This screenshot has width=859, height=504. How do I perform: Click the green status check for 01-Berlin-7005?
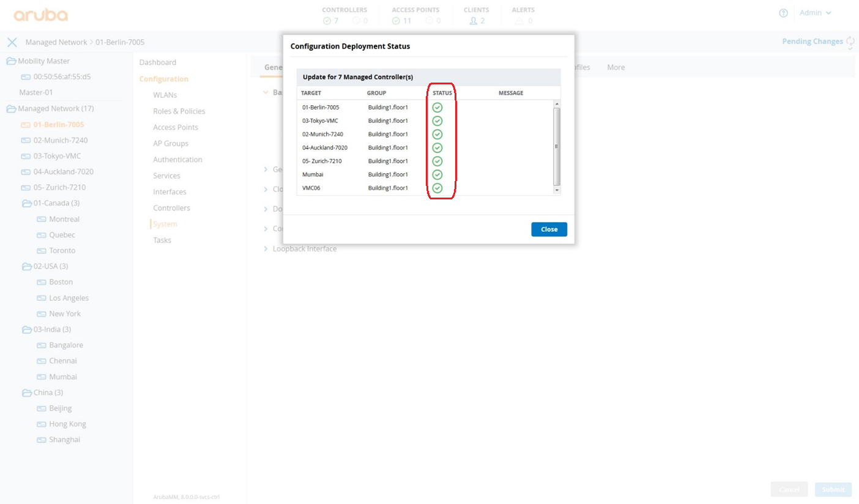437,108
